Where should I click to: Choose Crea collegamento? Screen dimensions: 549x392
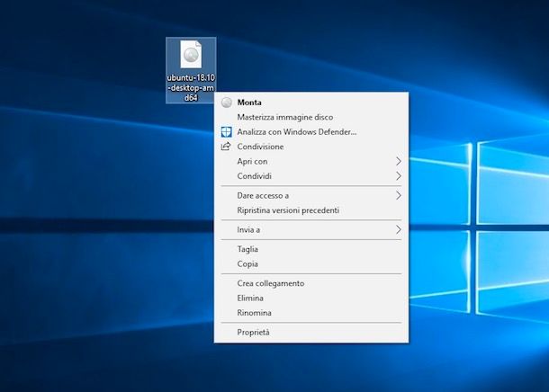[310, 283]
